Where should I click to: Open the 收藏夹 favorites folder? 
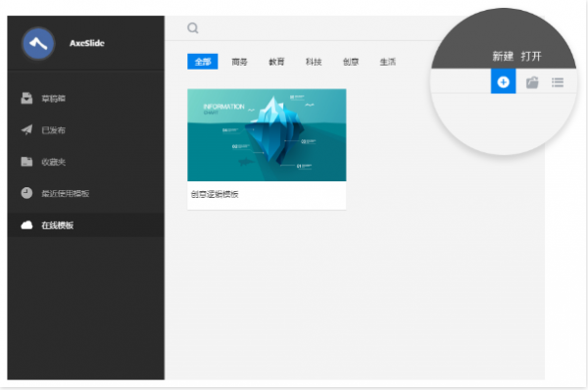(x=85, y=162)
